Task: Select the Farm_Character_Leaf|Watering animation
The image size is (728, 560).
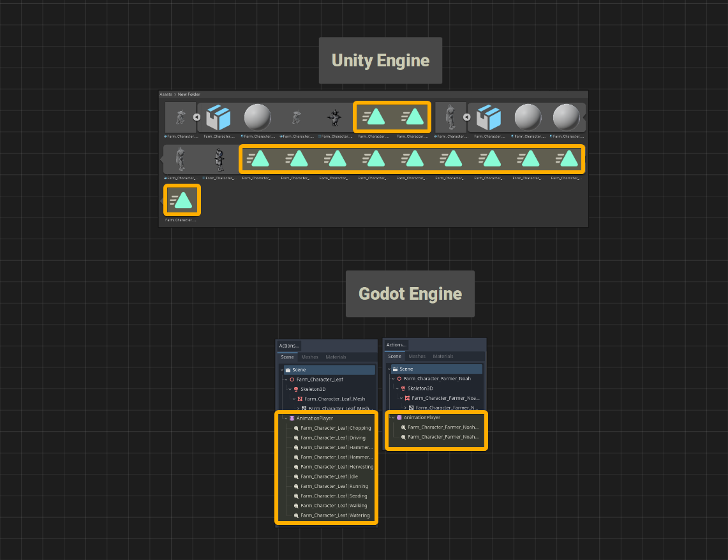Action: point(335,515)
